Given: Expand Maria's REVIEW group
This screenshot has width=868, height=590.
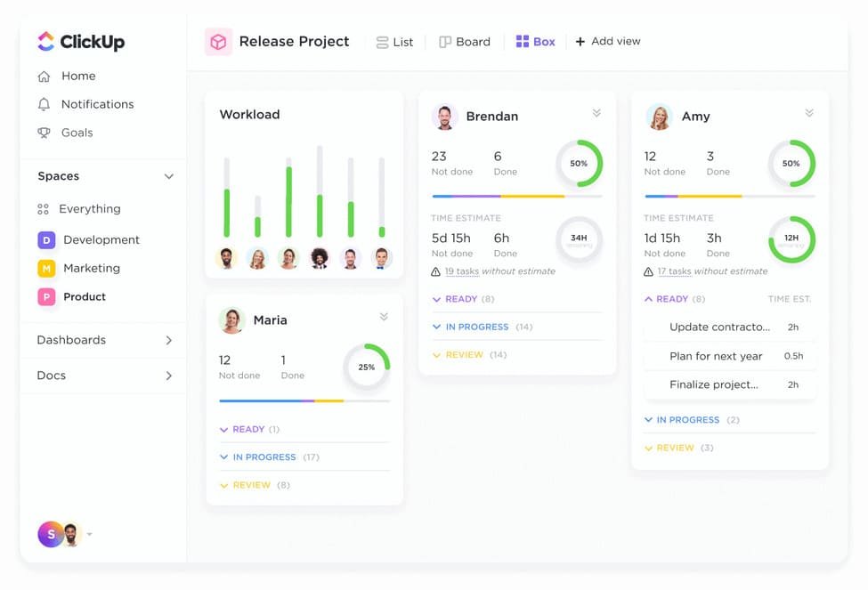Looking at the screenshot, I should click(x=224, y=486).
